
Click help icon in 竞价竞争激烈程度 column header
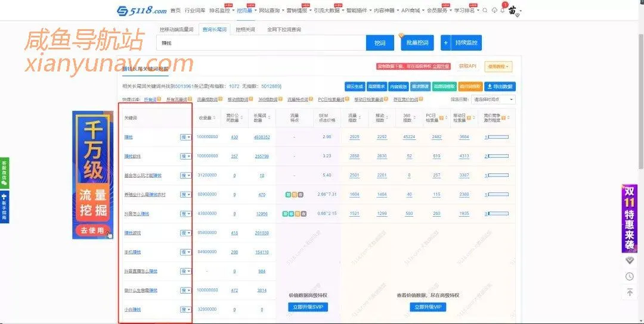504,118
